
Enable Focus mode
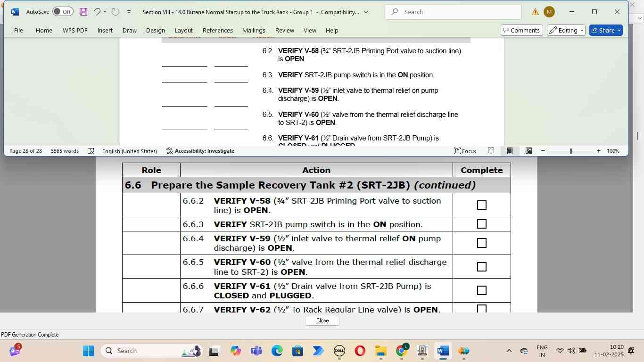point(465,151)
